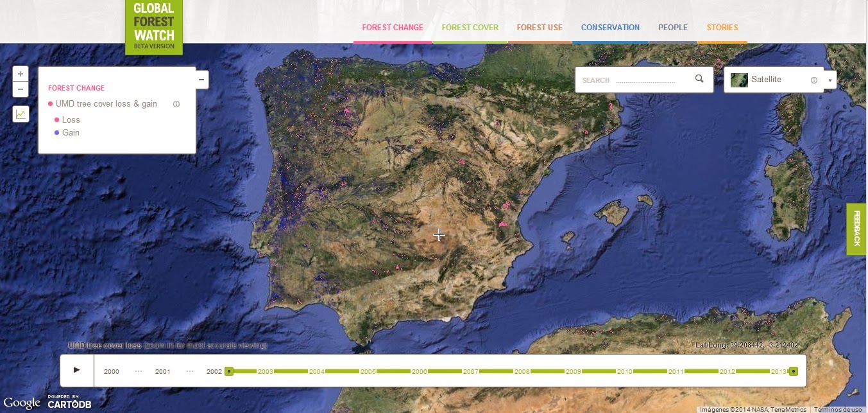Select year 2004 on timeline

317,372
